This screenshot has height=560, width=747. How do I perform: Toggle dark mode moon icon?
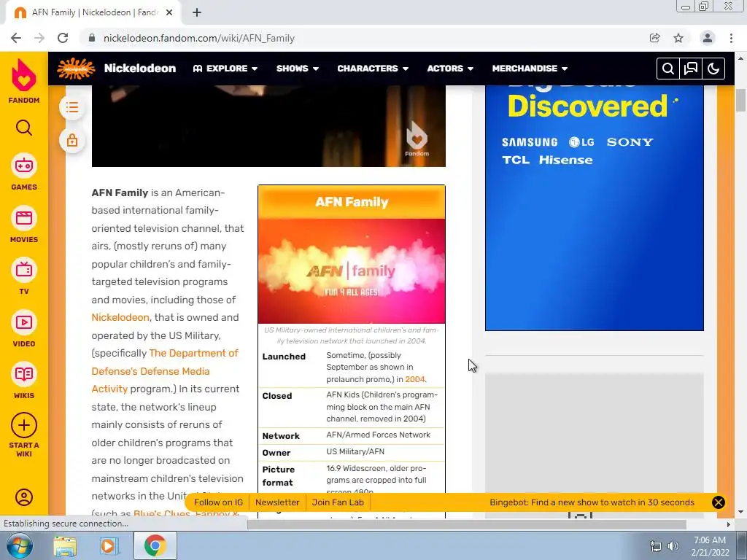click(713, 69)
